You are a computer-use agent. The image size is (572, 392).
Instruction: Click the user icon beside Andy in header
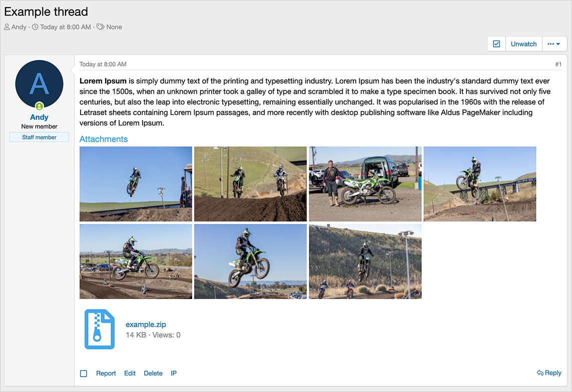pos(7,27)
